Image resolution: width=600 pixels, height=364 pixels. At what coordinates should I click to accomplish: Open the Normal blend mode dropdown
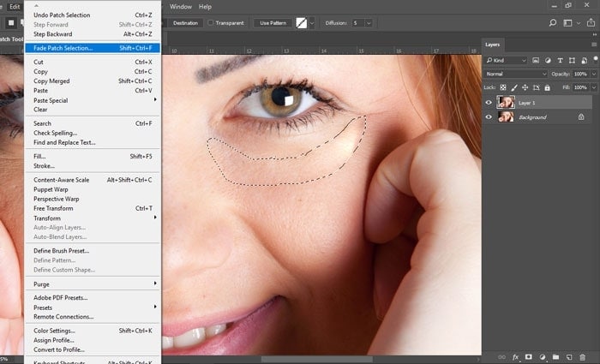tap(516, 74)
